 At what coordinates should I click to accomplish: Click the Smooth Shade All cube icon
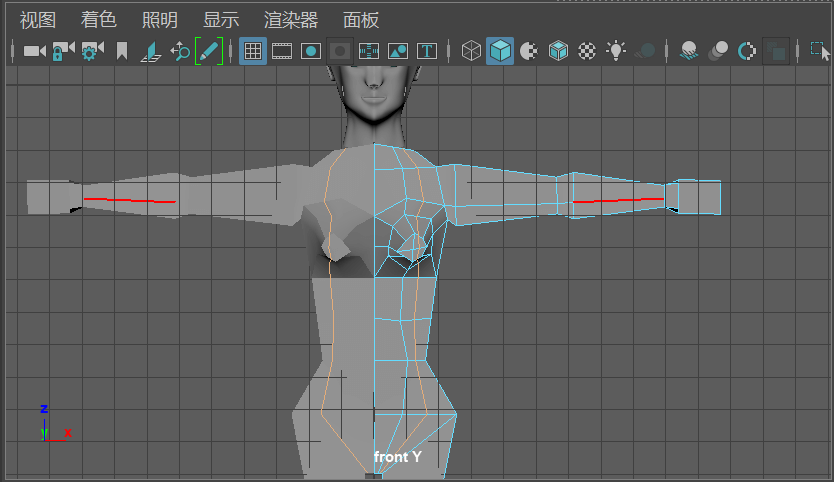[x=500, y=51]
